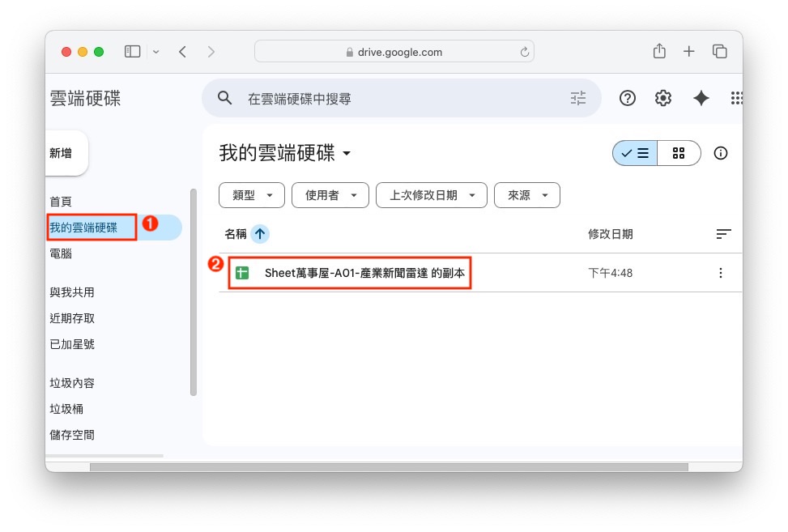Switch to grid layout view

click(679, 153)
